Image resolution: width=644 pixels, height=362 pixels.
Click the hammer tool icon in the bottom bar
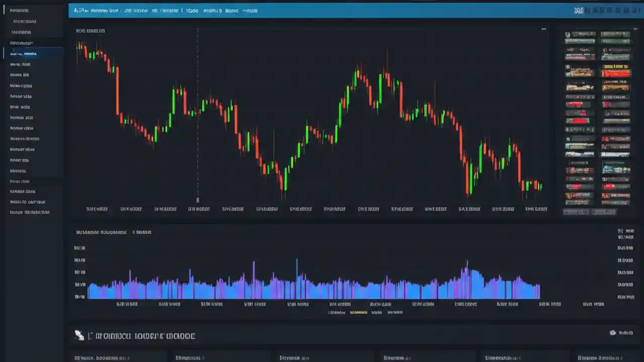[x=79, y=335]
